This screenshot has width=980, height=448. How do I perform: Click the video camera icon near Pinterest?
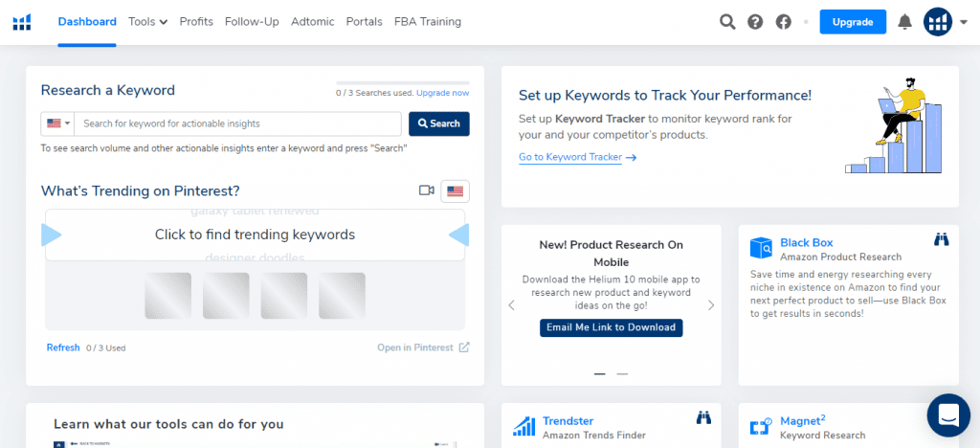(426, 190)
